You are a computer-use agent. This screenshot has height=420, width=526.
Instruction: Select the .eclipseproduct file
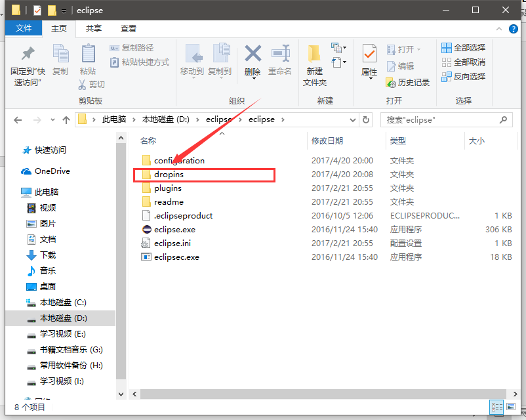(177, 216)
